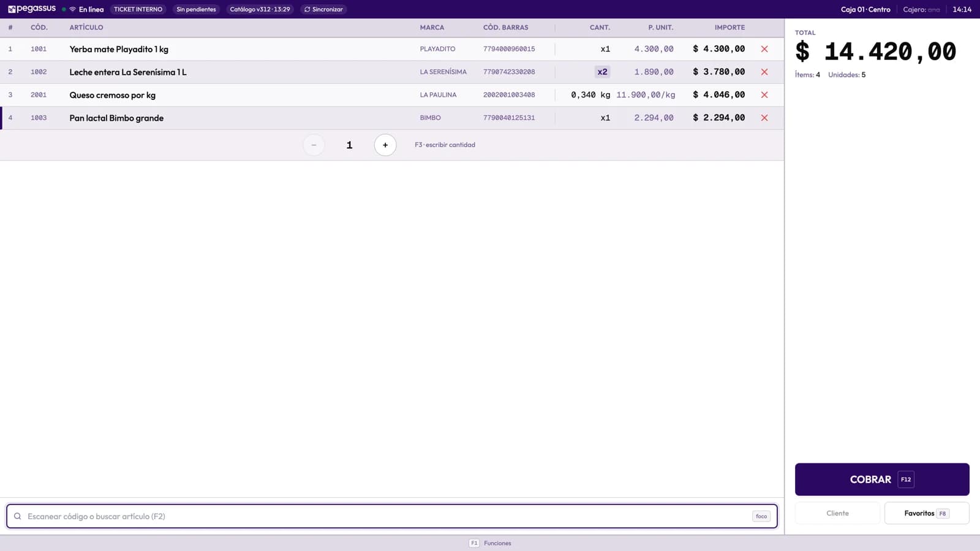Click the Pegassus logo icon
Image resolution: width=980 pixels, height=551 pixels.
click(12, 9)
